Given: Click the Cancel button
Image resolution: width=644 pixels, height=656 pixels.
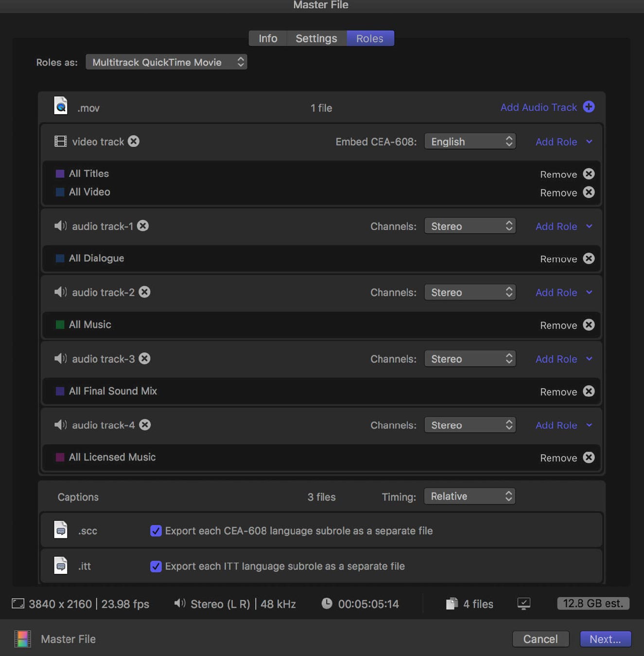Looking at the screenshot, I should 540,639.
